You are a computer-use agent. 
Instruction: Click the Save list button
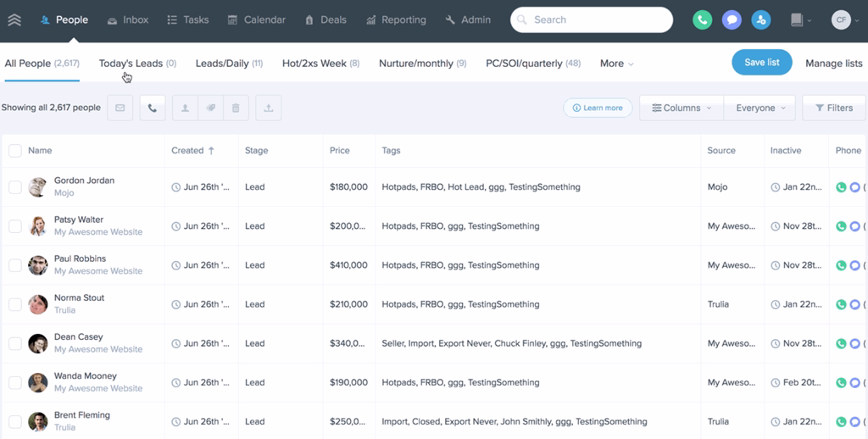click(x=761, y=63)
